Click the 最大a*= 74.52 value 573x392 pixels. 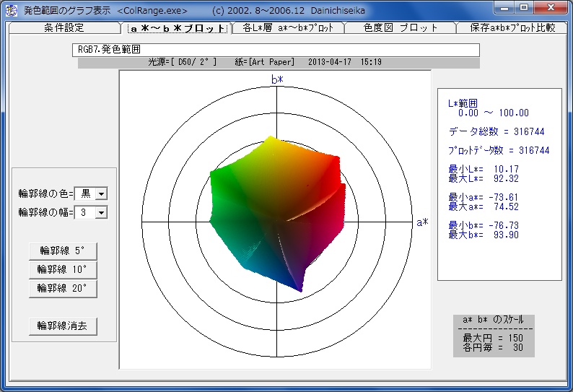coord(484,206)
